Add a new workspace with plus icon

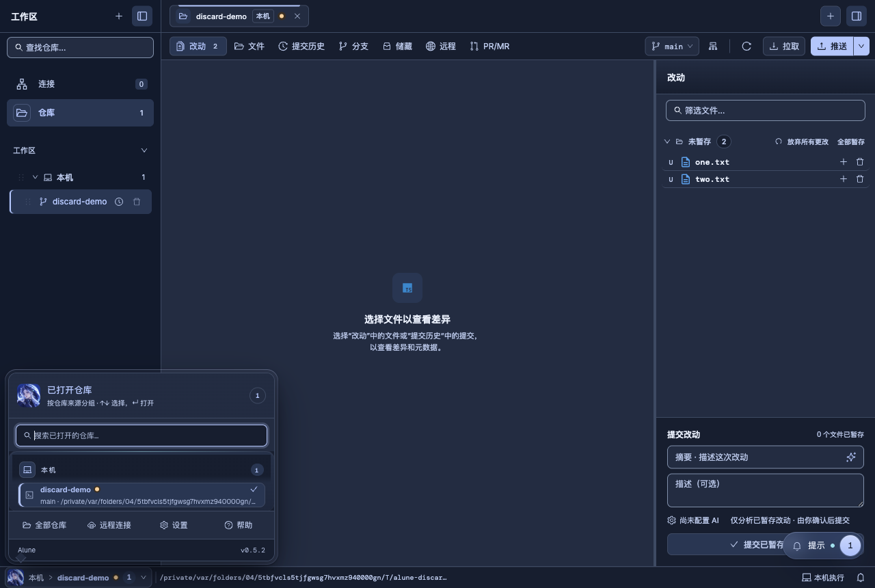tap(119, 16)
